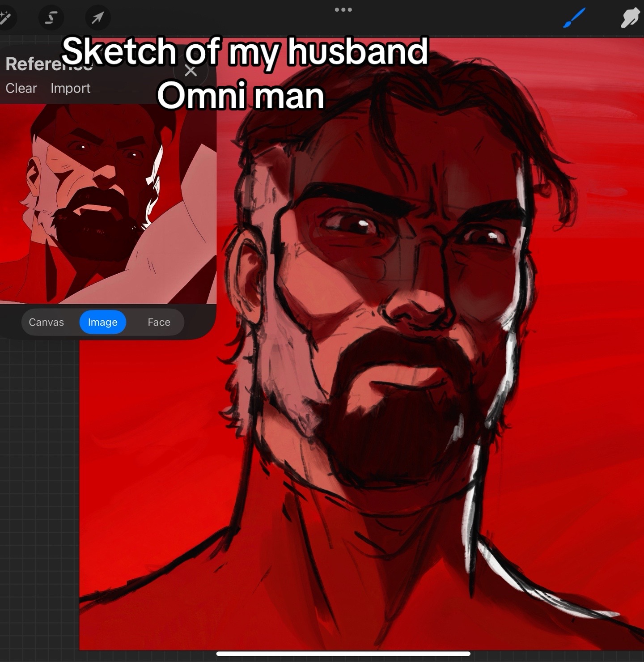Import a new reference image
644x662 pixels.
pos(70,88)
